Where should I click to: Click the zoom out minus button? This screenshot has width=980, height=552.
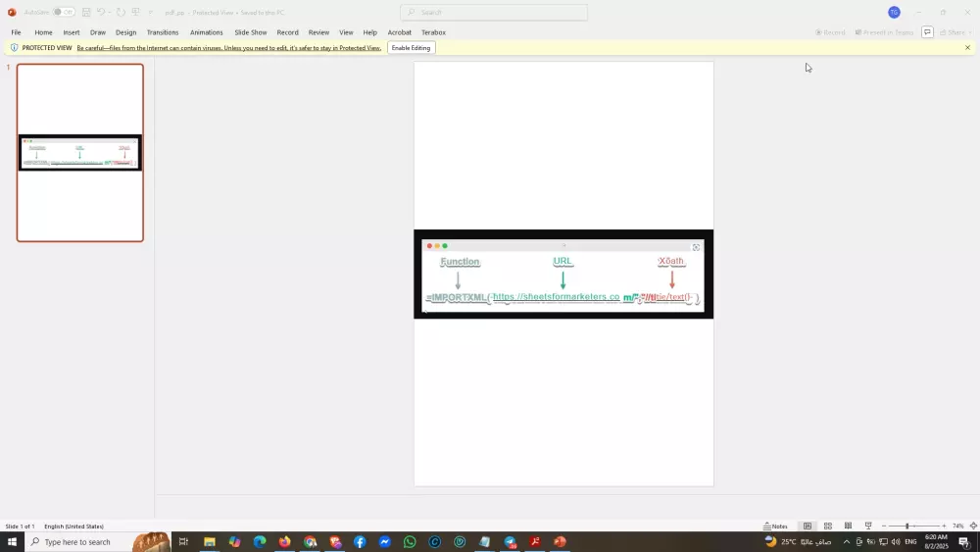tap(884, 527)
